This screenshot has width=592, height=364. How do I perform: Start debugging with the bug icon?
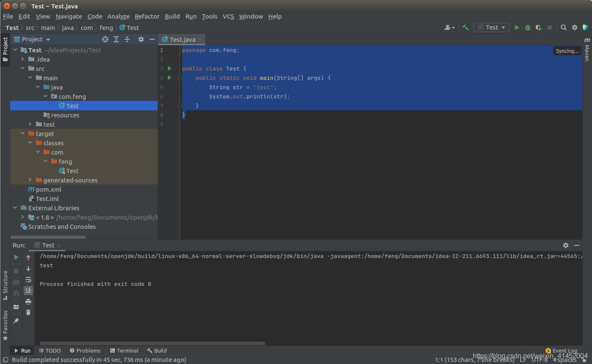tap(527, 27)
